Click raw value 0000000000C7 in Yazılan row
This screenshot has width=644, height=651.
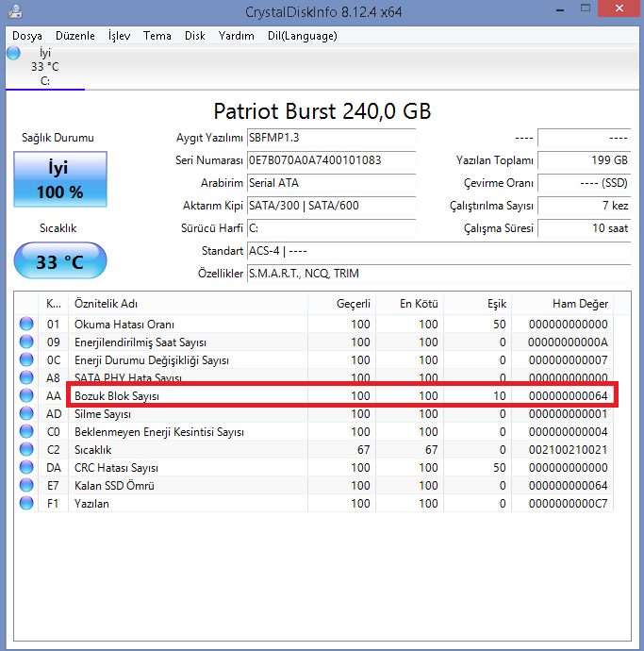[568, 504]
